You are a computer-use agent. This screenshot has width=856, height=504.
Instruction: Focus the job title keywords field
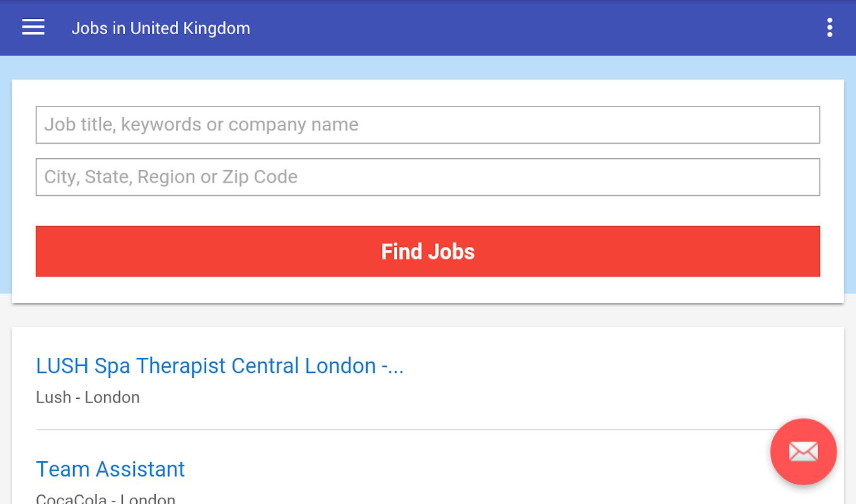coord(427,125)
